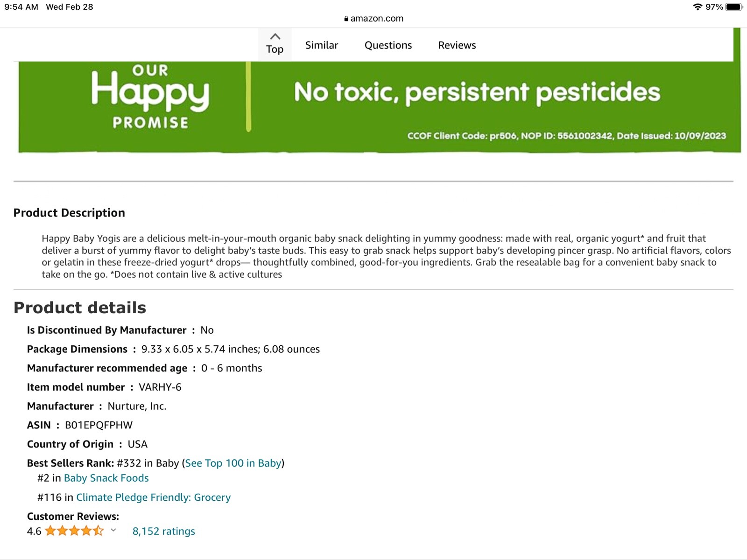Open Climate Pledge Friendly: Grocery link
The height and width of the screenshot is (560, 747).
(153, 497)
